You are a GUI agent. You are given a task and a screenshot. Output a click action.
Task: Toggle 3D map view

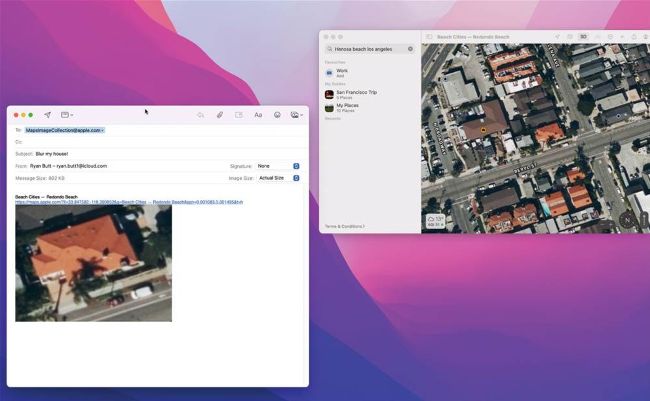(x=583, y=37)
